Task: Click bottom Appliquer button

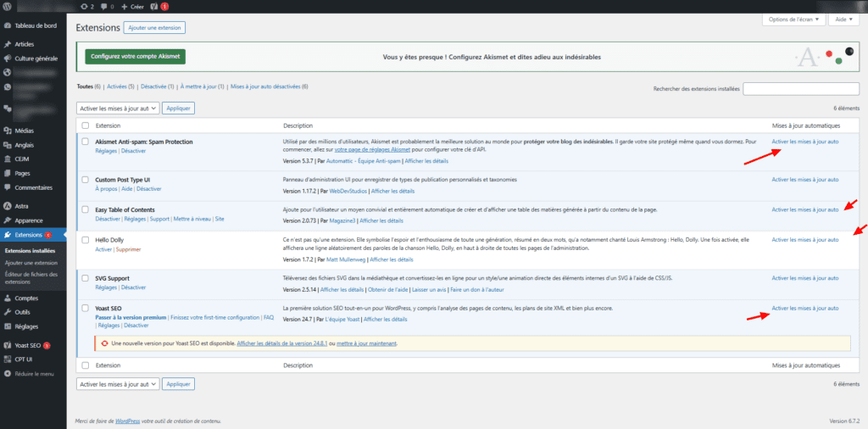Action: [x=179, y=383]
